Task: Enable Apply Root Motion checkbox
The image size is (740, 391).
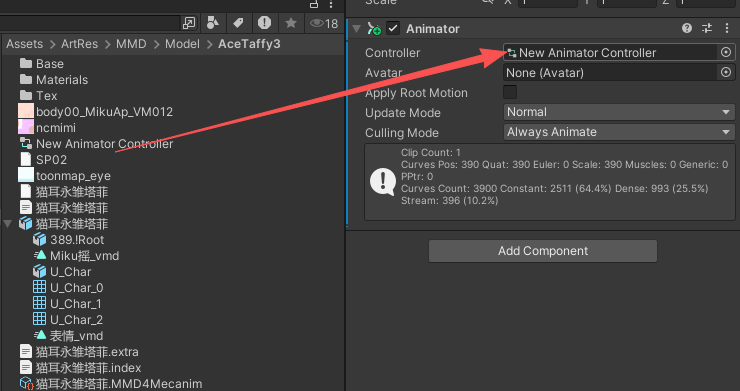Action: [x=510, y=92]
